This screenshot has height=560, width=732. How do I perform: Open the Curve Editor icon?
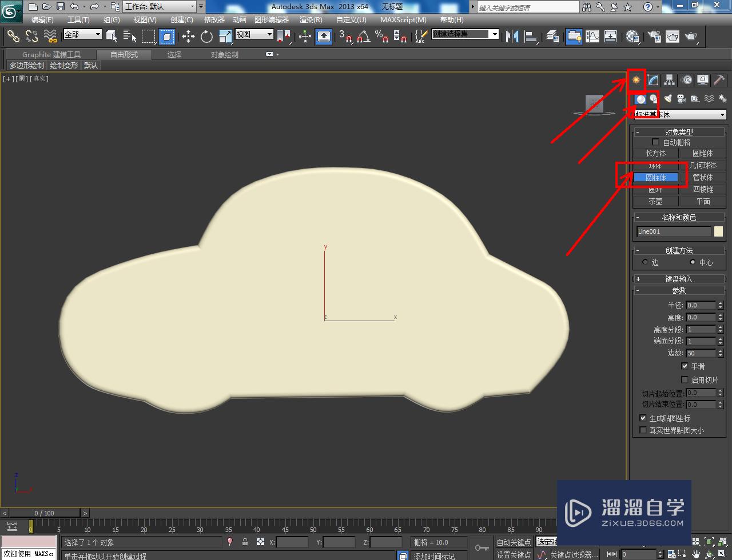[x=592, y=37]
